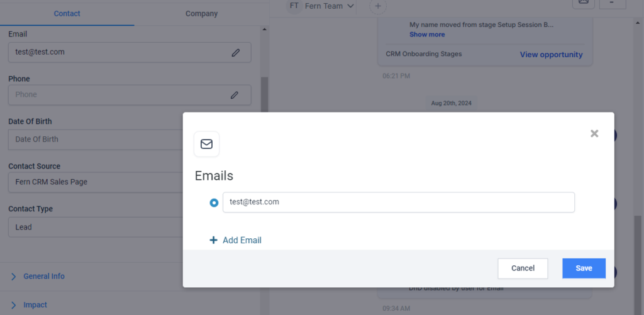Click the envelope icon in Emails dialog
Image resolution: width=644 pixels, height=315 pixels.
tap(206, 144)
